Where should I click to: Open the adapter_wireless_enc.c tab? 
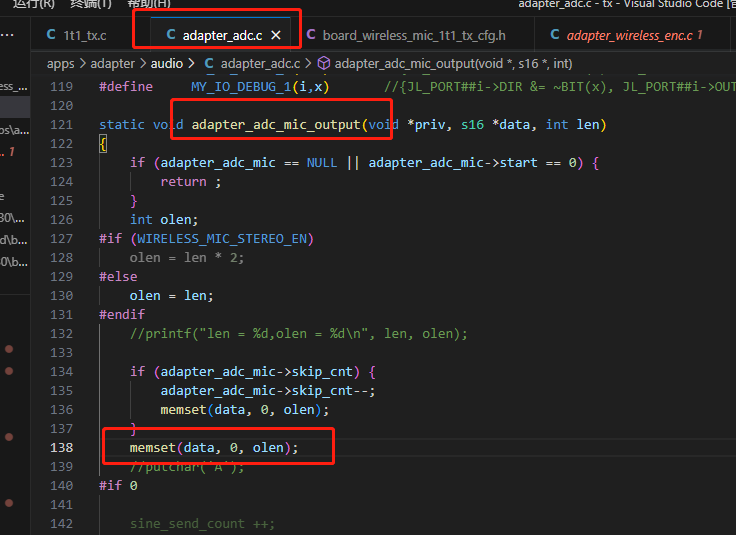pos(629,35)
